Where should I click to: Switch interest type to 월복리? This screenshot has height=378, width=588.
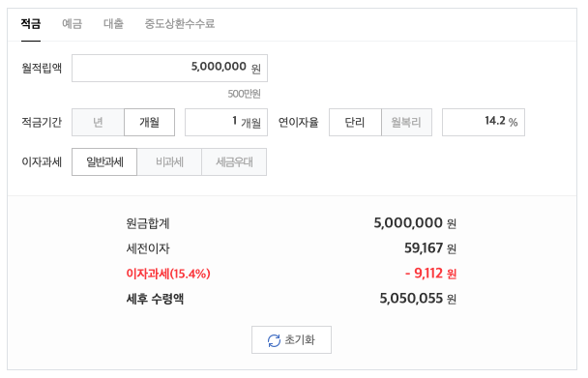pyautogui.click(x=406, y=122)
